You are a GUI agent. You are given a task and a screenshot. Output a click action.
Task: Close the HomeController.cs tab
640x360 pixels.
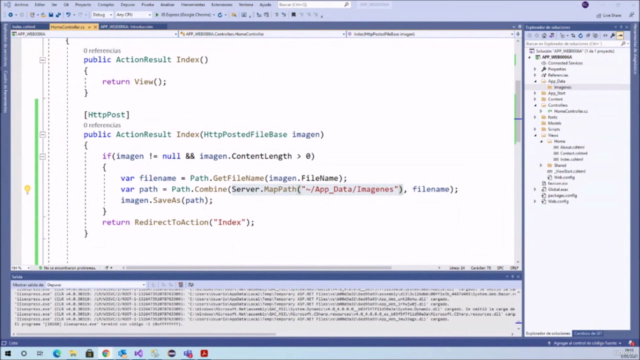95,27
